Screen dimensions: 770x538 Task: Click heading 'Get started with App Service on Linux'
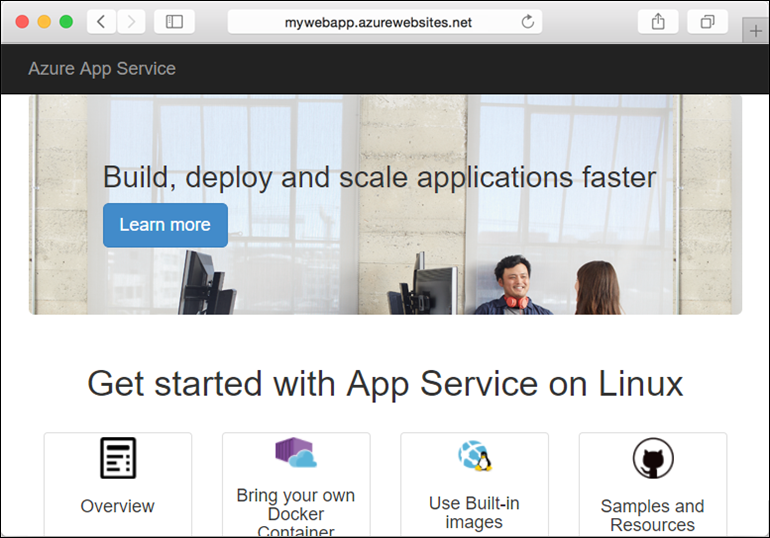[x=385, y=384]
